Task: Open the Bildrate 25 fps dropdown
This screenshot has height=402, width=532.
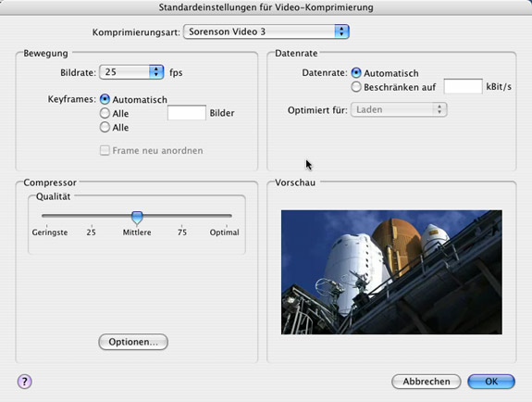Action: (x=131, y=72)
